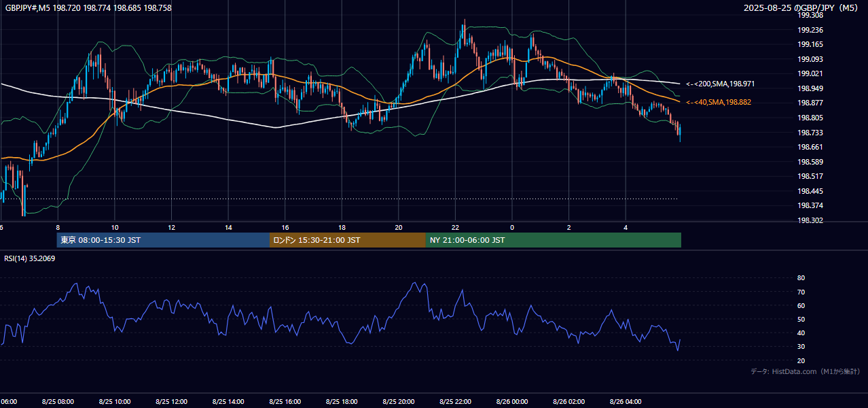Click price axis value 199.021

tap(810, 73)
